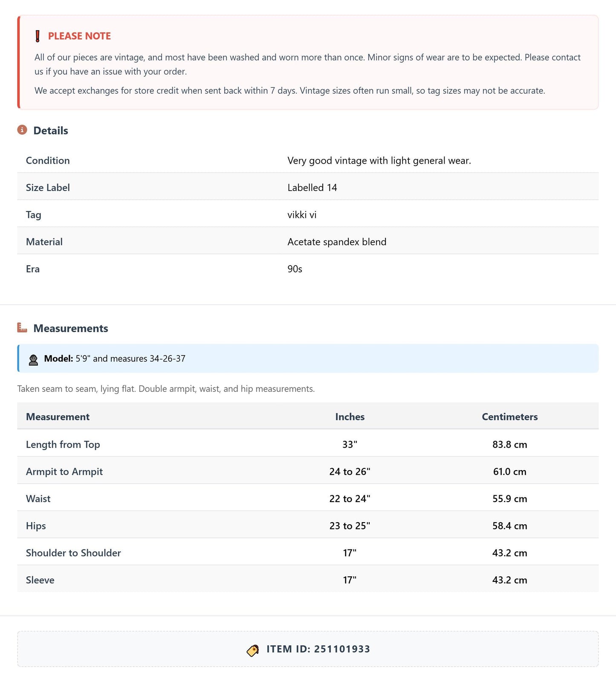
Task: Click the price tag icon near Item ID
Action: (253, 650)
